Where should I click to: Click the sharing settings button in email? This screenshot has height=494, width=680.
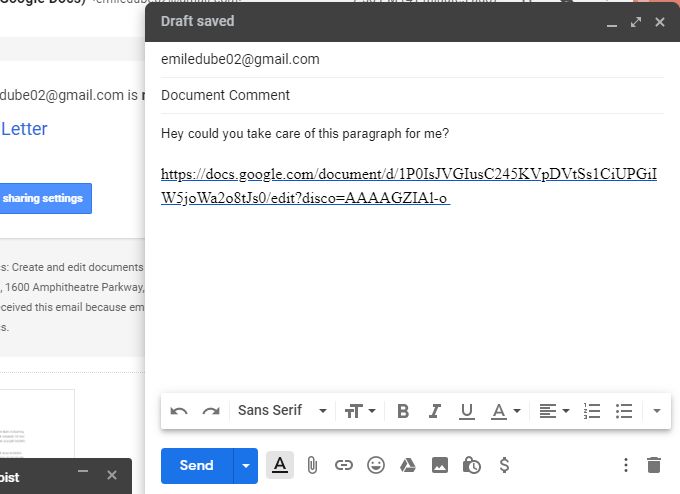tap(45, 198)
